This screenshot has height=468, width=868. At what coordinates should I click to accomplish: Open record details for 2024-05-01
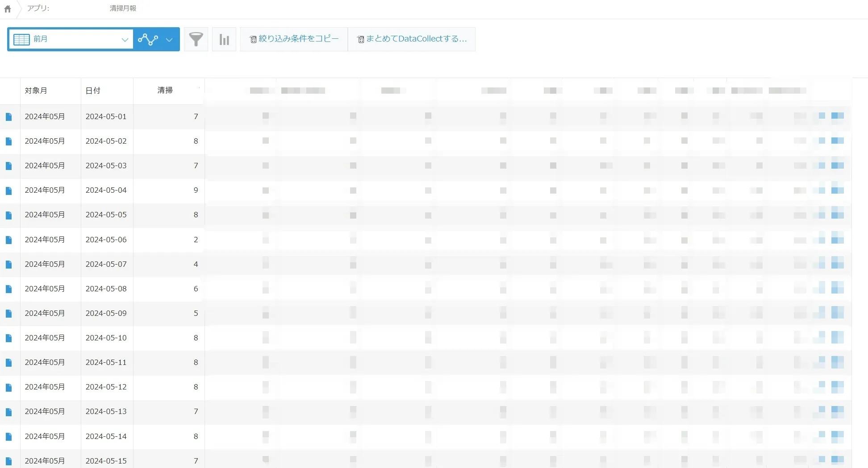pos(8,117)
